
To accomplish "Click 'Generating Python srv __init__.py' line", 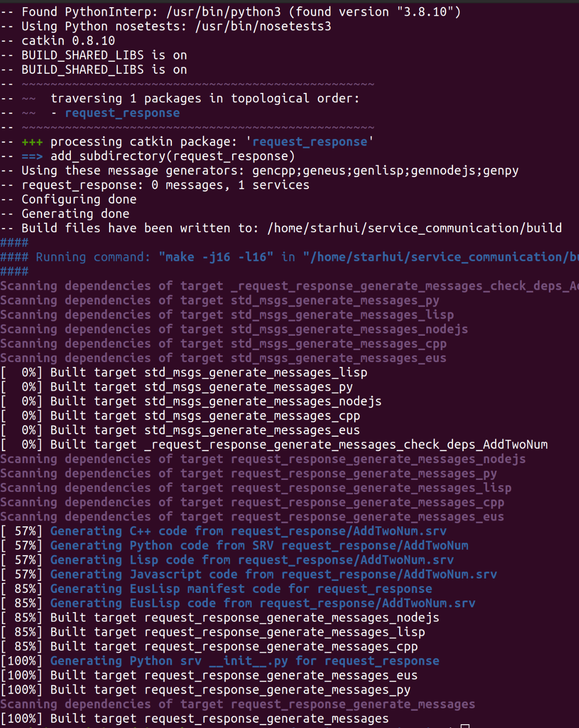I will [244, 661].
